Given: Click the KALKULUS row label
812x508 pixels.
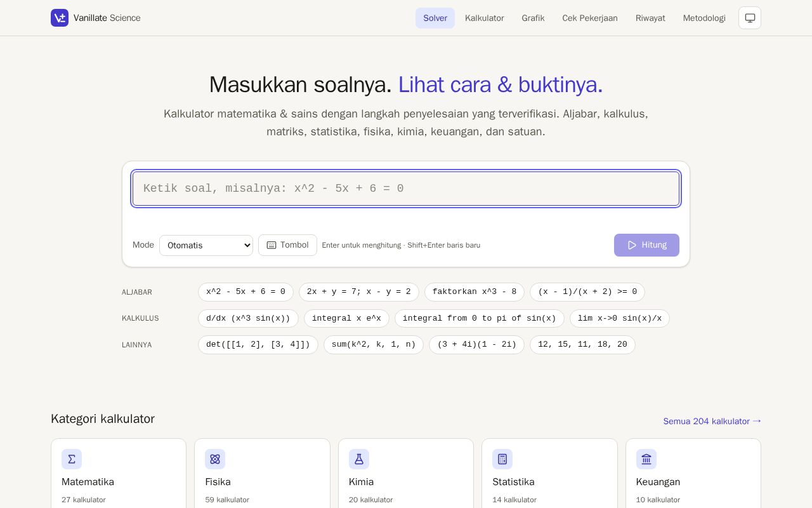Looking at the screenshot, I should pos(140,318).
